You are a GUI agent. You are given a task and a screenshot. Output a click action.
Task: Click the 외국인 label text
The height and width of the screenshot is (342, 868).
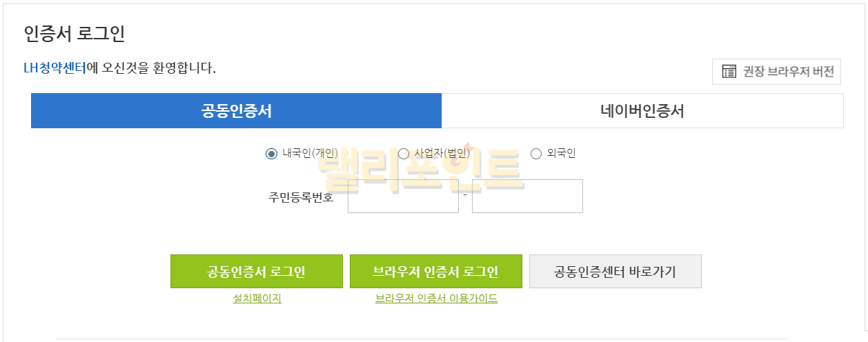coord(561,154)
